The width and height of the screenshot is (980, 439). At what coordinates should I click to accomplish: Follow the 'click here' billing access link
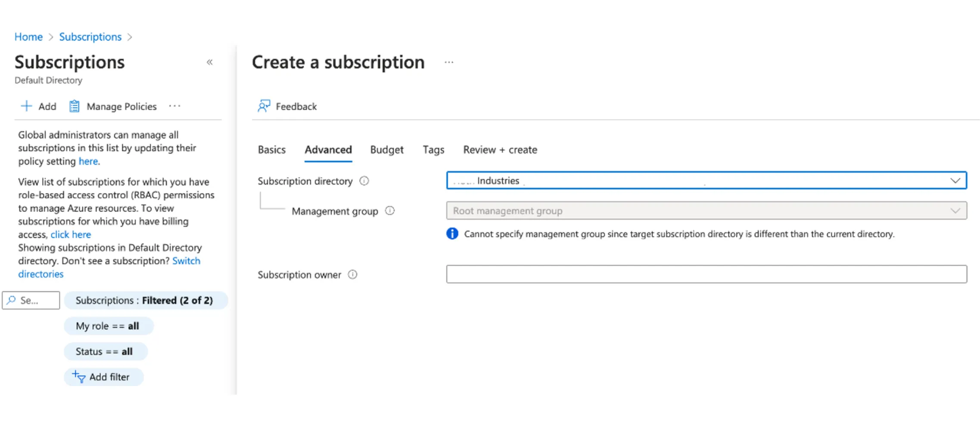click(x=71, y=234)
